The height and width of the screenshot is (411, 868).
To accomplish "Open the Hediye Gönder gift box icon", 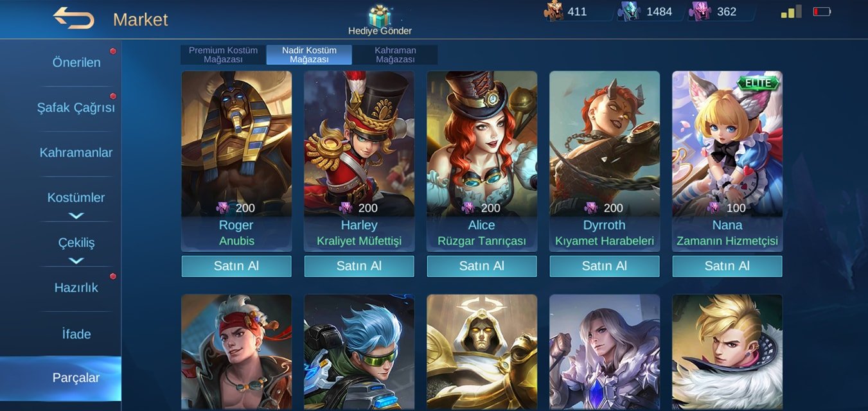I will click(x=380, y=15).
